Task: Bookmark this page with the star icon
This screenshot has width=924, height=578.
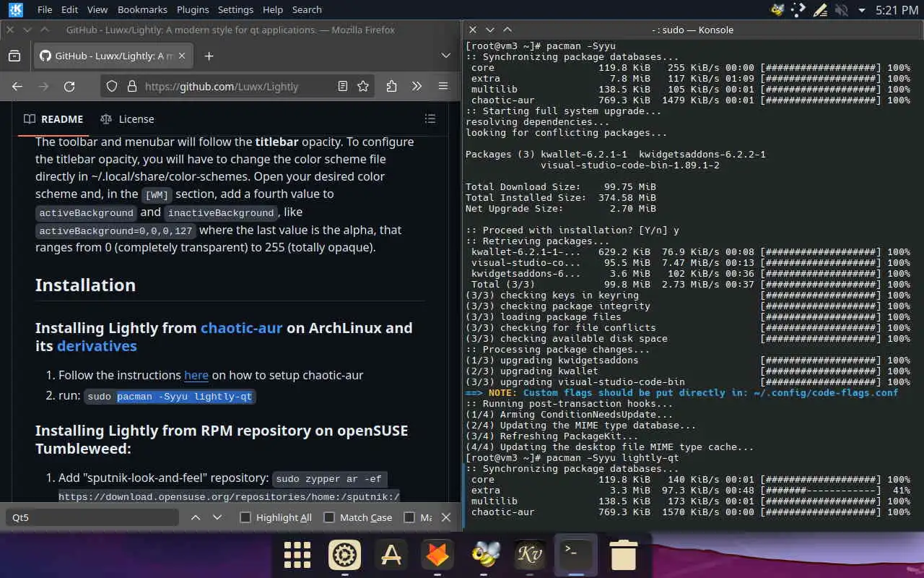Action: point(363,86)
